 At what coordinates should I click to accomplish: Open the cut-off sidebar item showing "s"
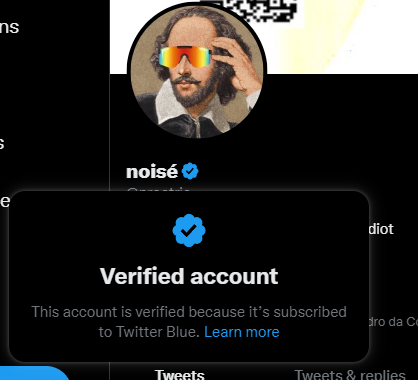2,144
